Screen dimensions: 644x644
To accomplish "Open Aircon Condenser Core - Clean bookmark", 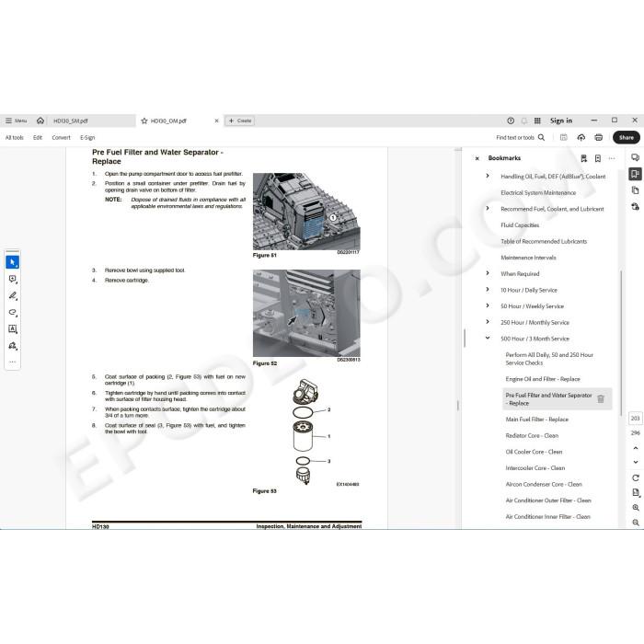I will [x=544, y=484].
